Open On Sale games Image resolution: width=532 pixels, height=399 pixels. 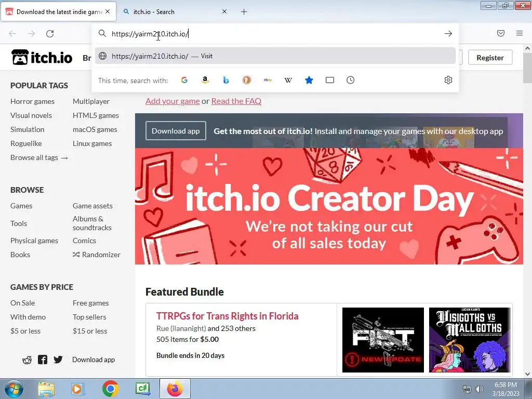(x=23, y=303)
